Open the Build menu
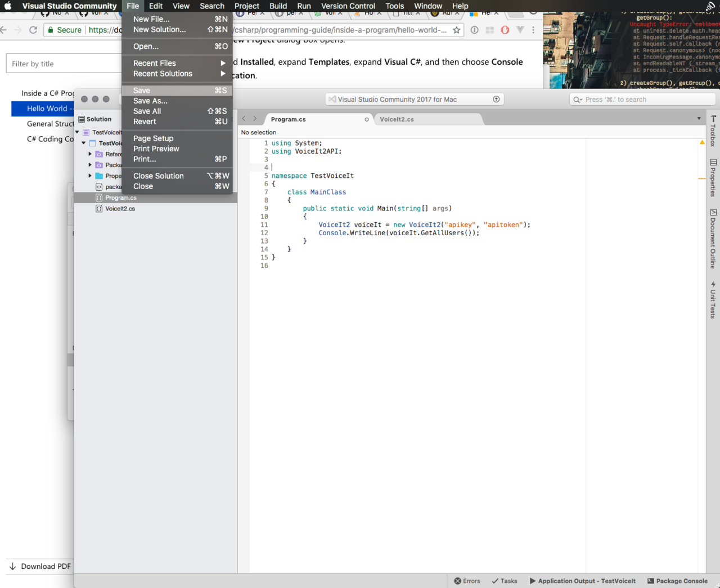This screenshot has height=588, width=720. [278, 6]
